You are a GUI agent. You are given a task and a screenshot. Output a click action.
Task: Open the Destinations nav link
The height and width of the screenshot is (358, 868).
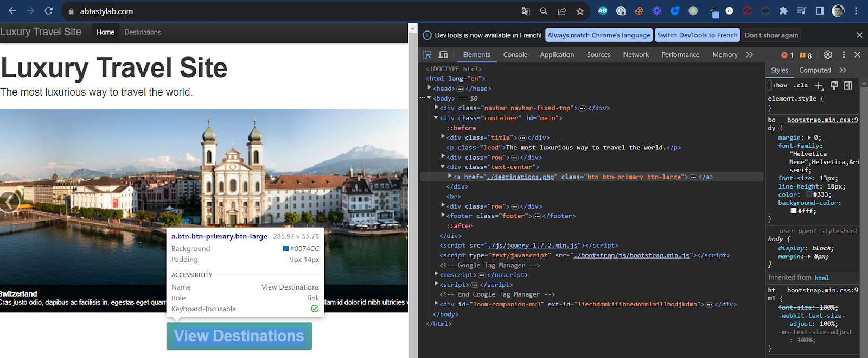coord(143,32)
